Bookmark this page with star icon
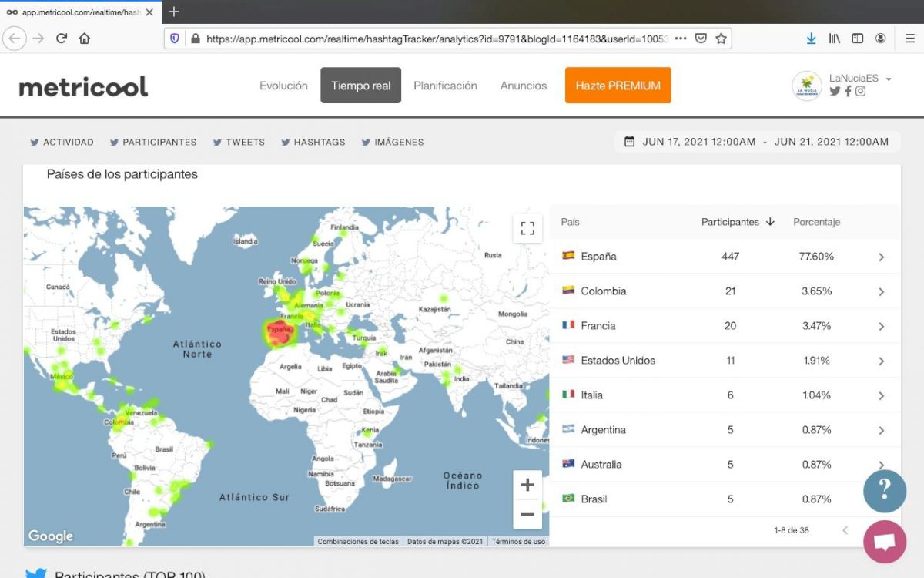This screenshot has width=924, height=578. click(721, 39)
